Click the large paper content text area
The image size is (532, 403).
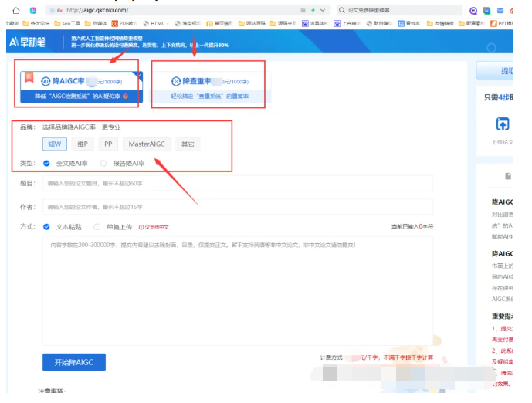coord(238,291)
